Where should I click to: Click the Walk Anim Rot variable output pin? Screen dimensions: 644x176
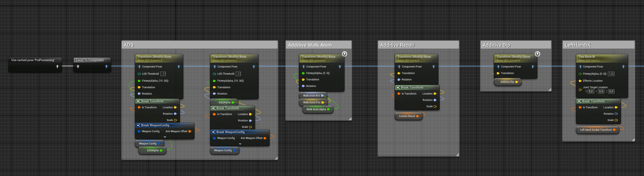[322, 96]
